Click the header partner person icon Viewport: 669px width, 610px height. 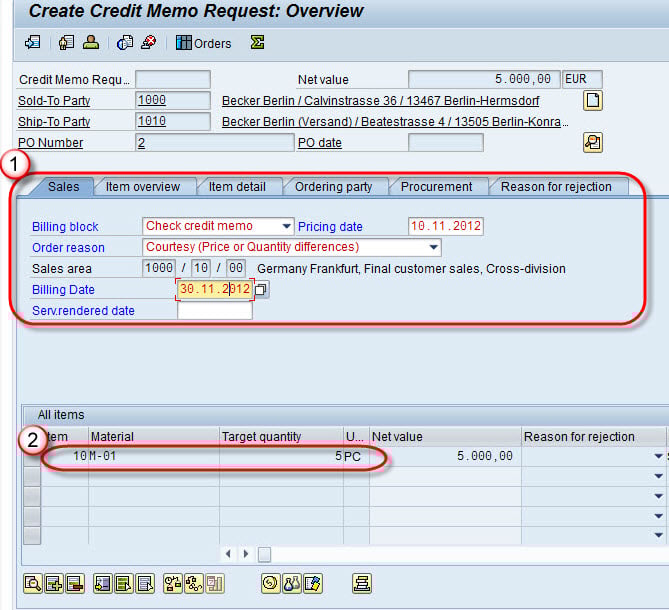(x=91, y=43)
